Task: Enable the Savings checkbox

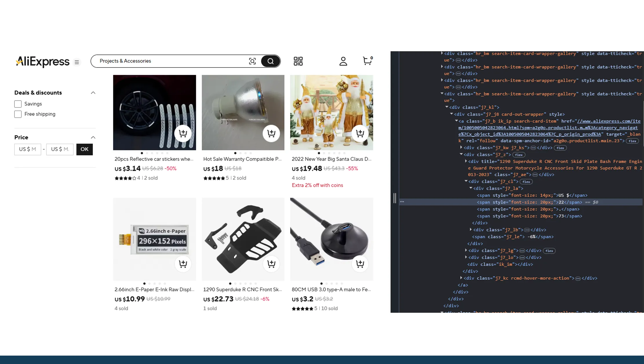Action: tap(18, 104)
